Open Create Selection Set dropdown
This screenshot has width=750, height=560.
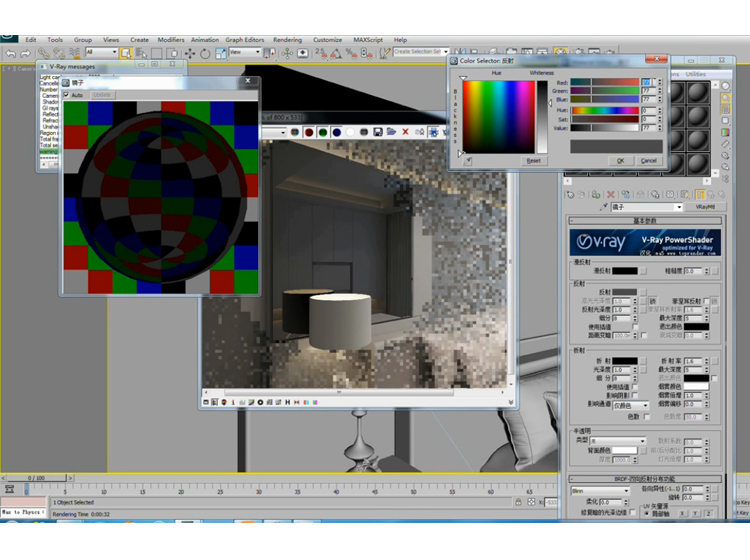coord(421,52)
